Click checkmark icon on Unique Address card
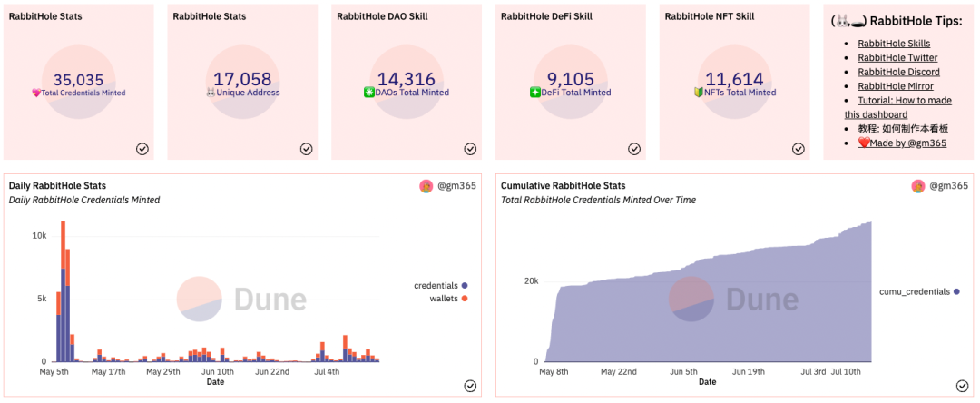 click(x=307, y=149)
